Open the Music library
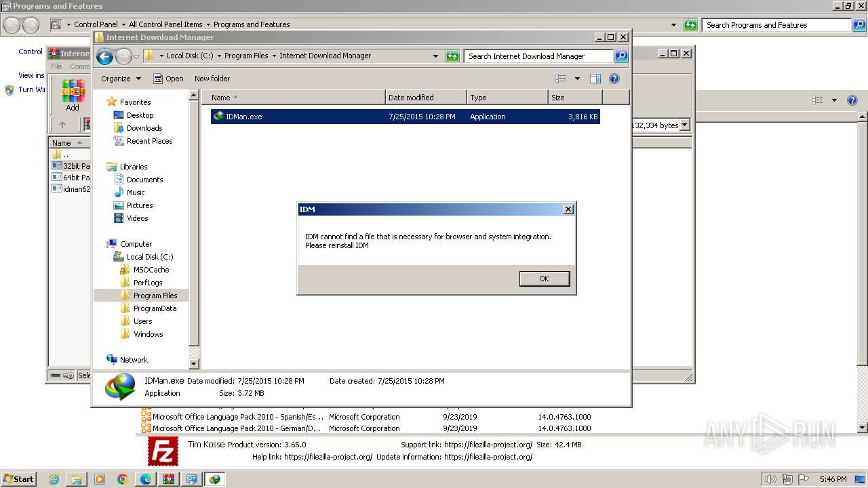This screenshot has width=868, height=488. (136, 192)
